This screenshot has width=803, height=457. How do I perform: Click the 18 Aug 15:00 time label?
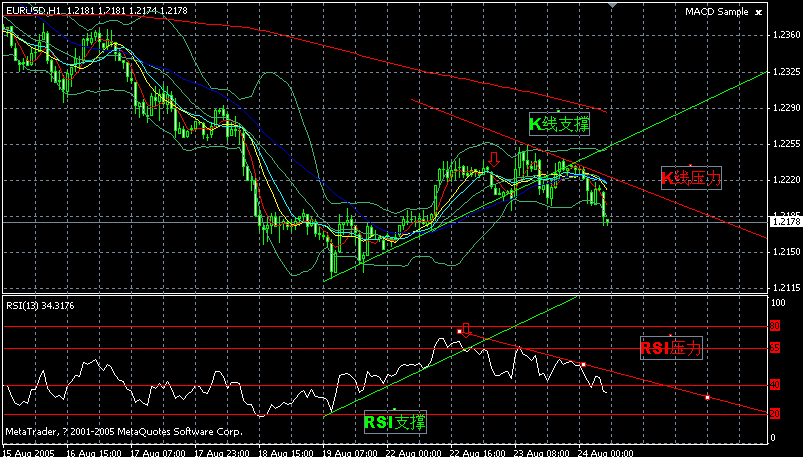pyautogui.click(x=286, y=453)
